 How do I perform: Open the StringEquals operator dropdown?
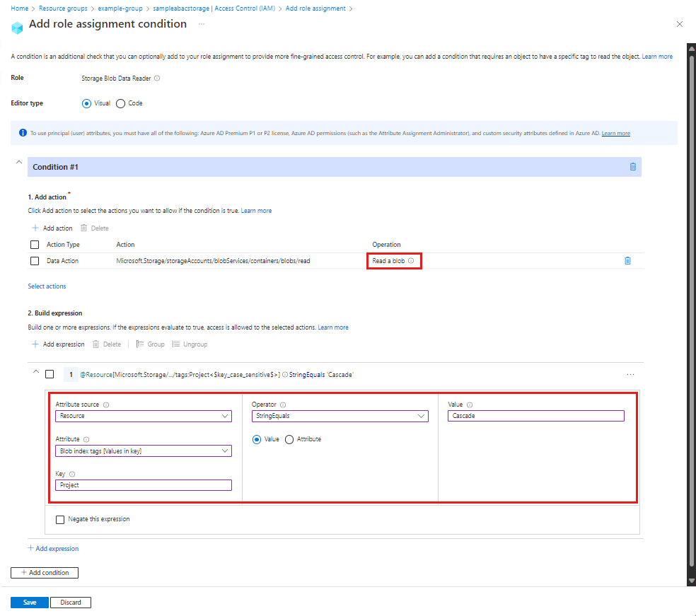click(x=340, y=416)
